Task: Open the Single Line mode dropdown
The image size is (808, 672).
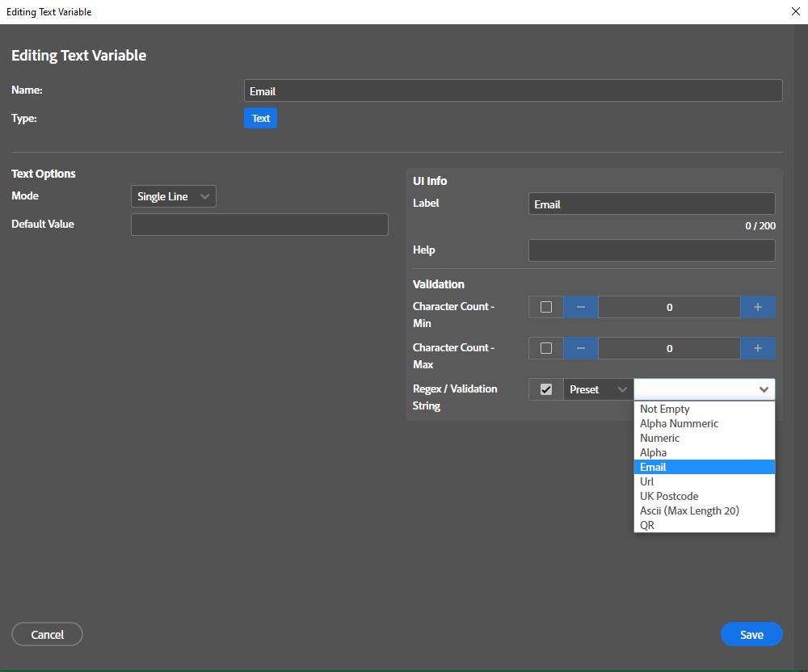Action: (x=174, y=196)
